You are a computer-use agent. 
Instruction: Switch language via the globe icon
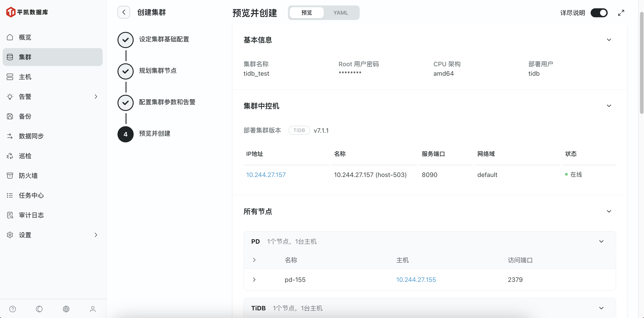click(x=66, y=309)
